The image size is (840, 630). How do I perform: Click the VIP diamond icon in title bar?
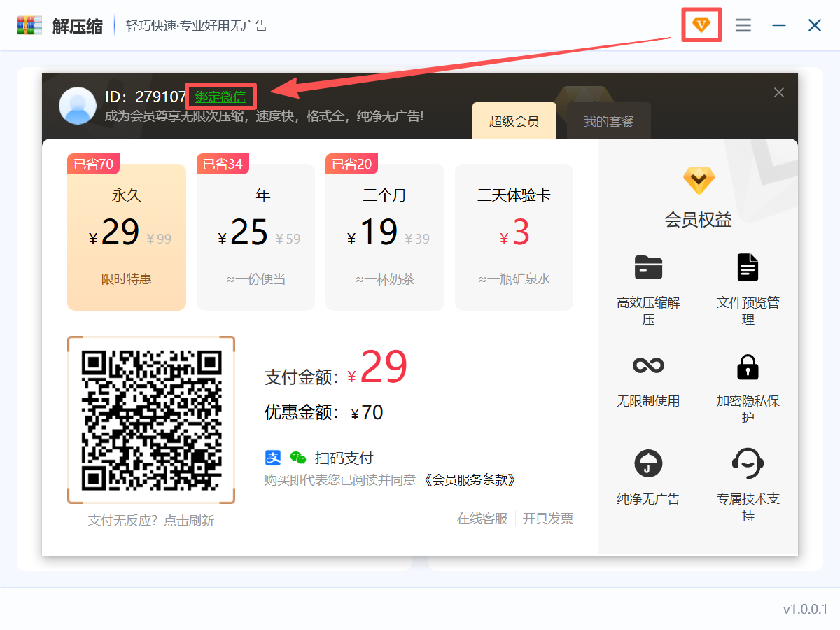[701, 25]
